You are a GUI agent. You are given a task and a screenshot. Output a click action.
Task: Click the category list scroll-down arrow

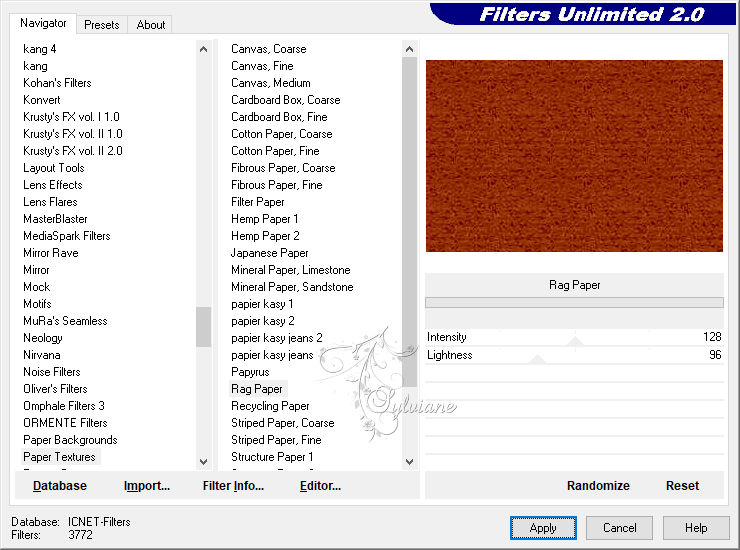coord(203,462)
